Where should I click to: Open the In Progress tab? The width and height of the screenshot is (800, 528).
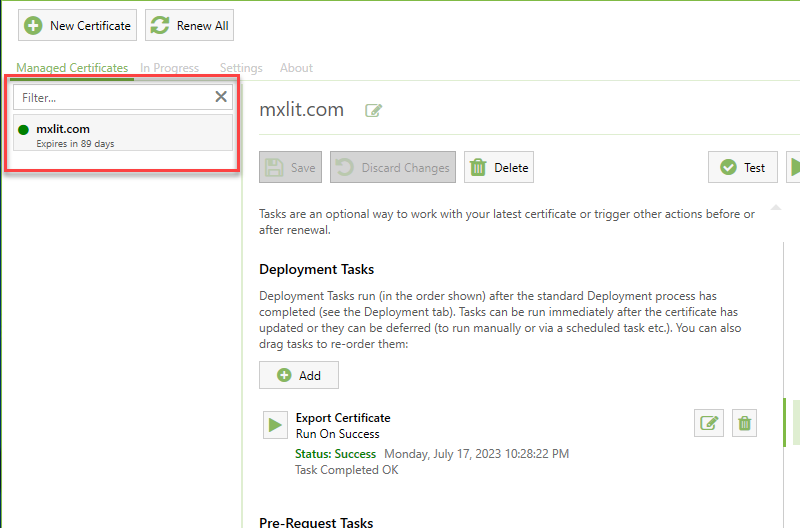pyautogui.click(x=170, y=68)
